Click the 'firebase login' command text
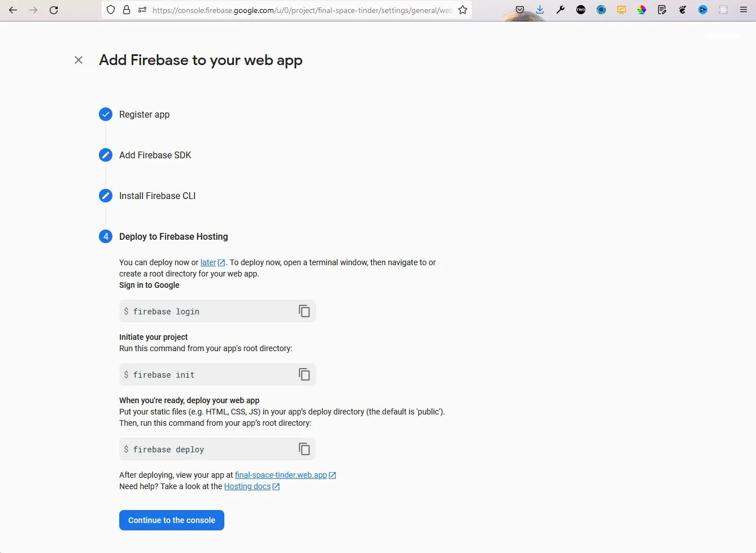756x553 pixels. (166, 312)
